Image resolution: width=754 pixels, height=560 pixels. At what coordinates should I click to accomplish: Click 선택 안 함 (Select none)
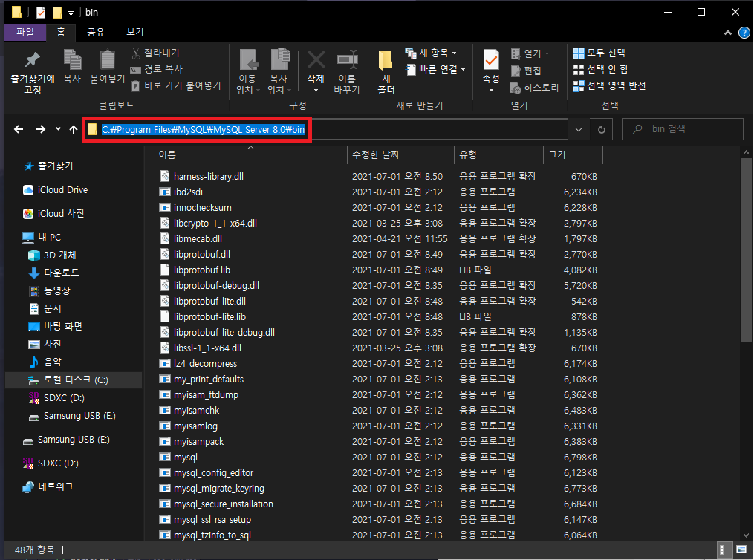click(601, 69)
